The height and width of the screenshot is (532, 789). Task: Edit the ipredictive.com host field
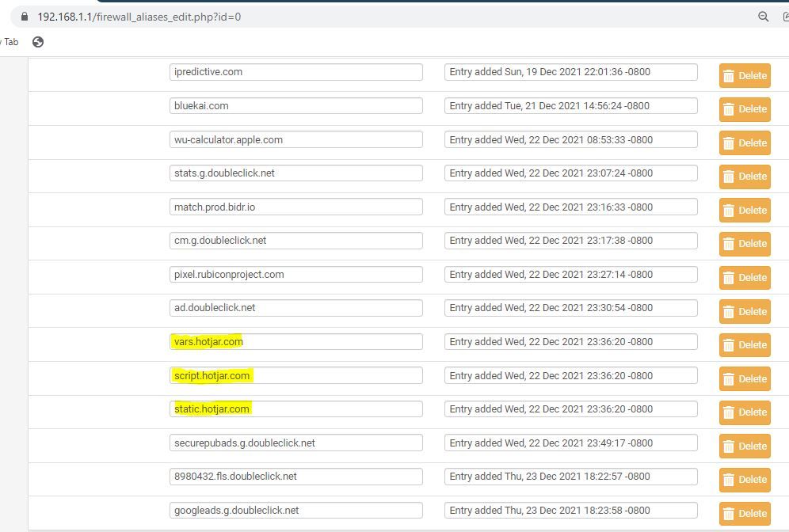(296, 72)
